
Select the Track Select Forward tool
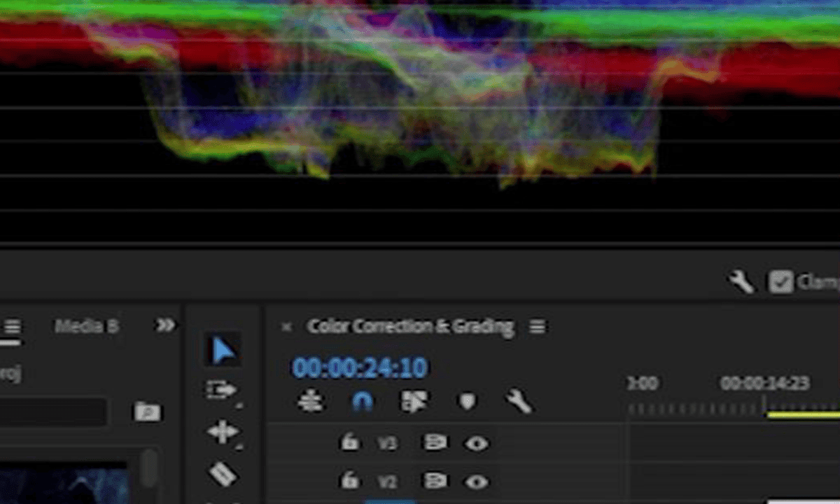(223, 391)
